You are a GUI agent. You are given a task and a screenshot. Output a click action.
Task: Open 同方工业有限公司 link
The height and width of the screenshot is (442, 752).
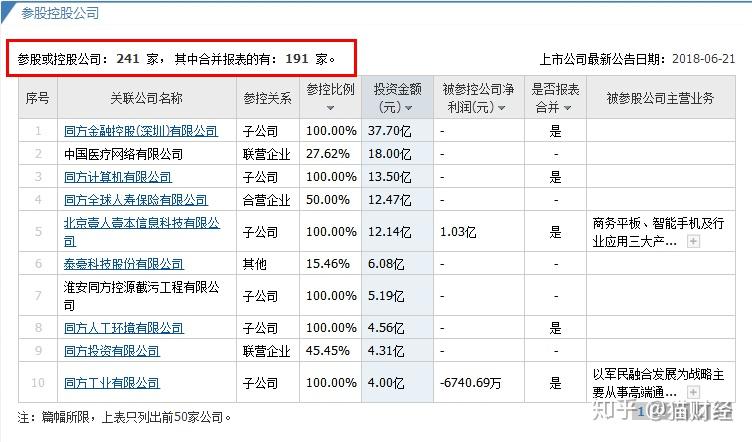[x=111, y=383]
